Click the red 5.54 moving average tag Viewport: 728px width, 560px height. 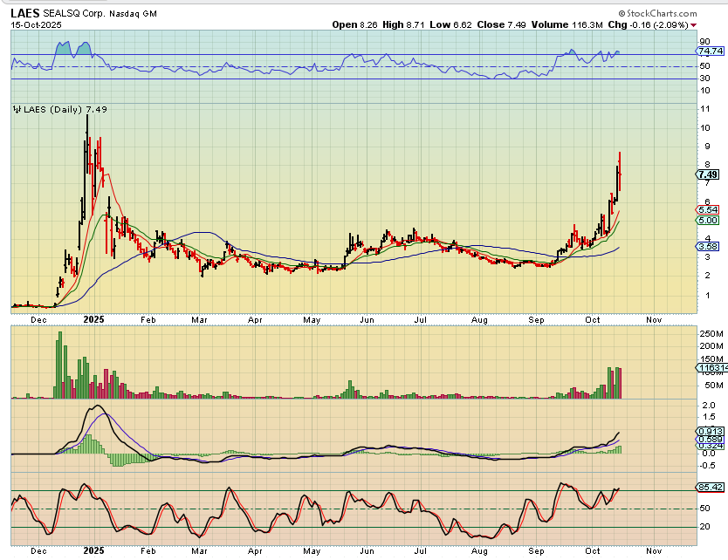(x=708, y=209)
